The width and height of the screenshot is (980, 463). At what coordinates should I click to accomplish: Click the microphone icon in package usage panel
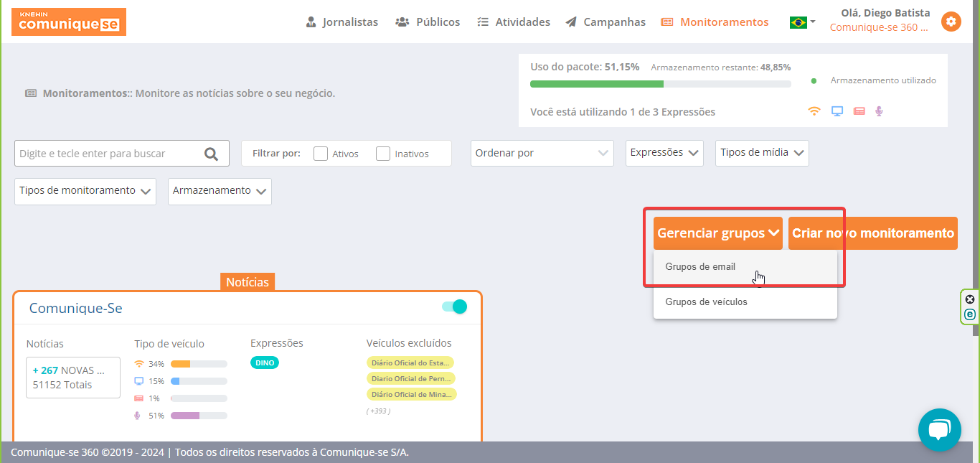879,111
